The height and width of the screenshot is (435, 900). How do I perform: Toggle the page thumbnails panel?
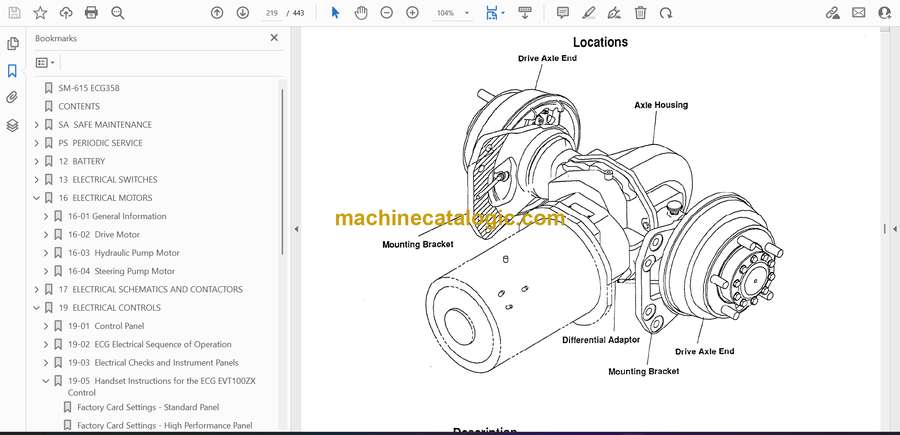(12, 44)
